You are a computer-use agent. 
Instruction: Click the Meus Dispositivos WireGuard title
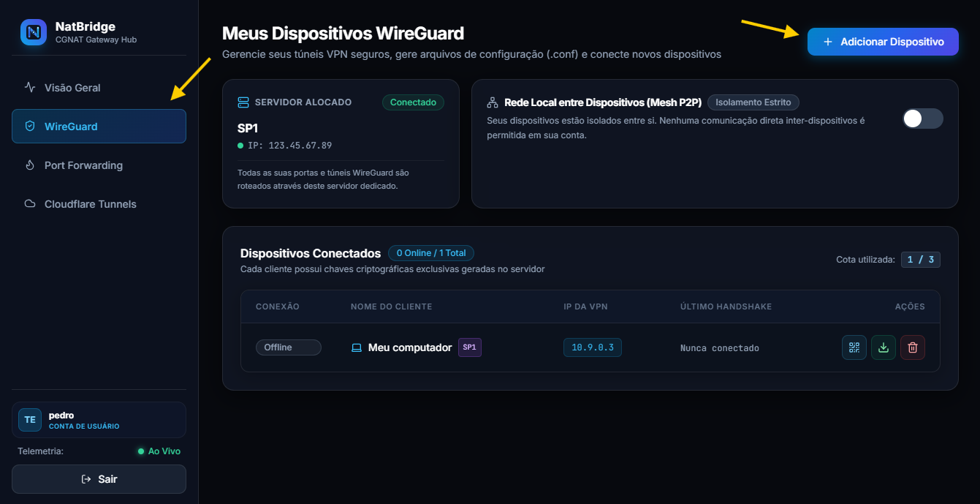(343, 34)
